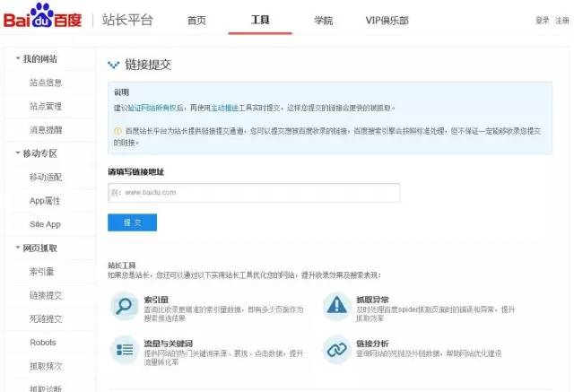Open 抓取频次 in the sidebar
574x392 pixels.
pyautogui.click(x=46, y=366)
